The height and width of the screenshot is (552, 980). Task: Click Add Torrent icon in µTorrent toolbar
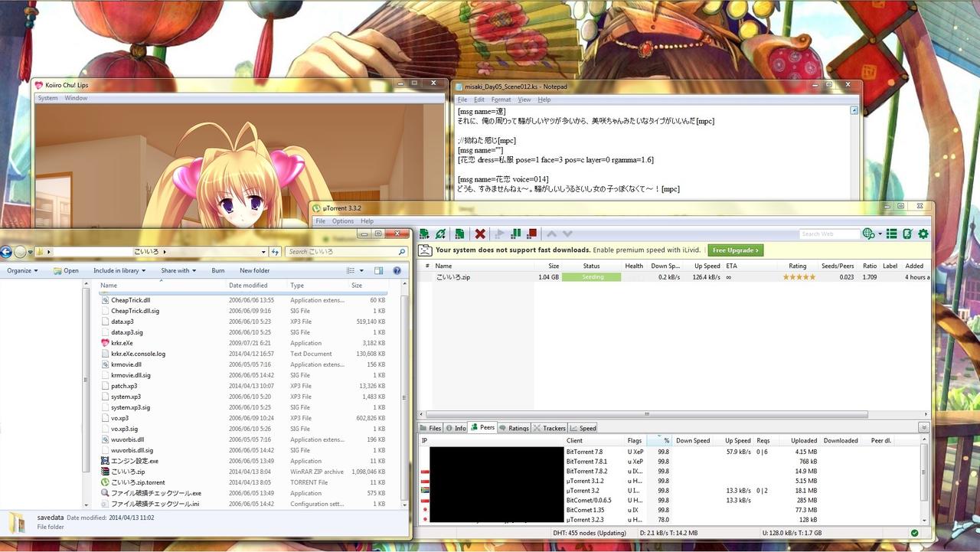[423, 234]
